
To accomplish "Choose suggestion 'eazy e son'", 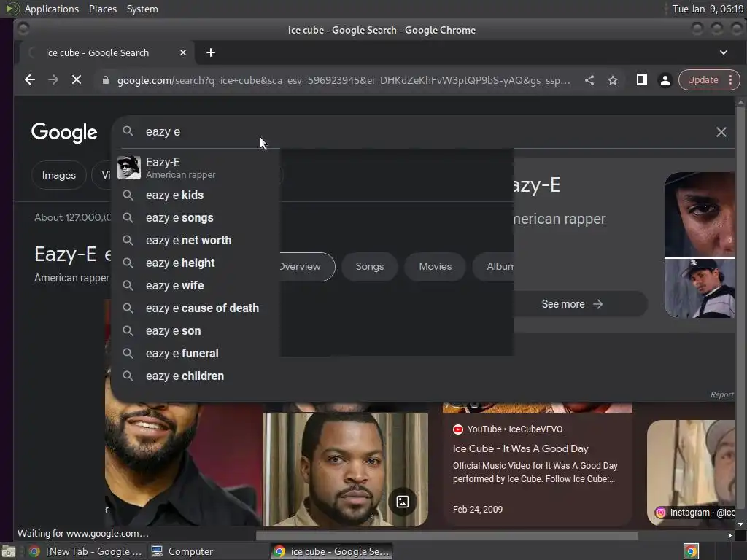I will pos(196,331).
